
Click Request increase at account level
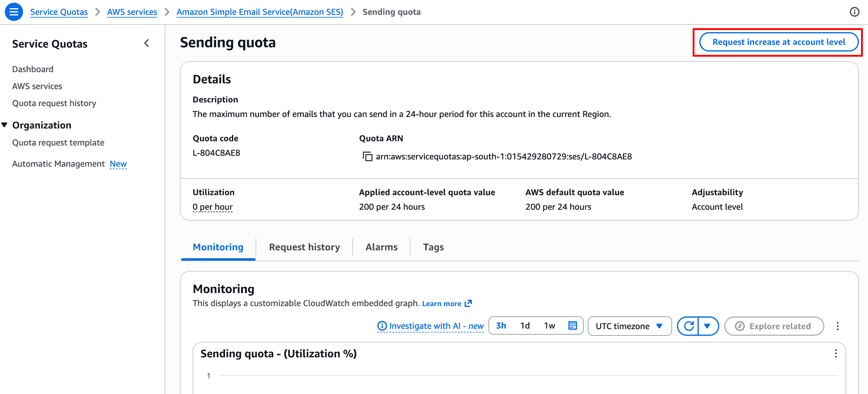(779, 42)
